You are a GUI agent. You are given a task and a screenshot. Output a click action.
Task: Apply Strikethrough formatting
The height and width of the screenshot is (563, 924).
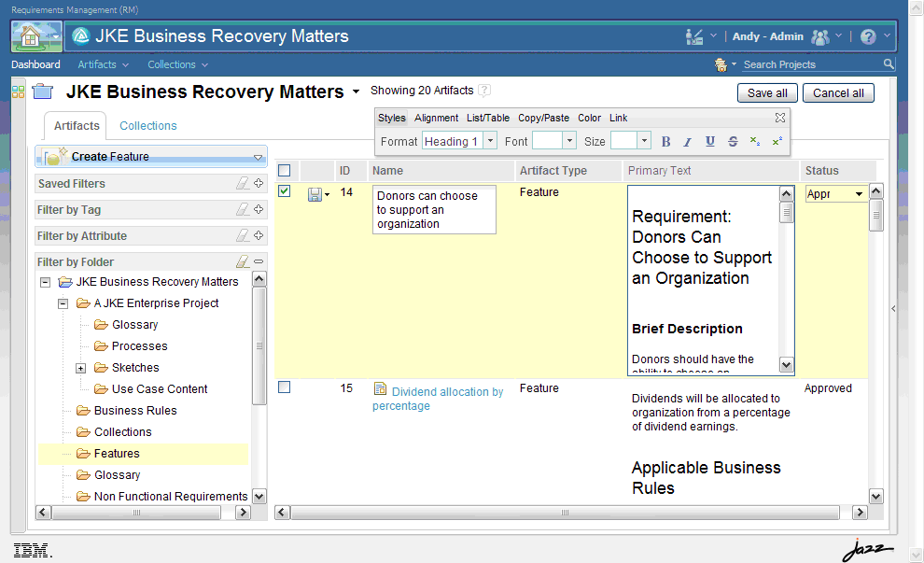point(733,142)
